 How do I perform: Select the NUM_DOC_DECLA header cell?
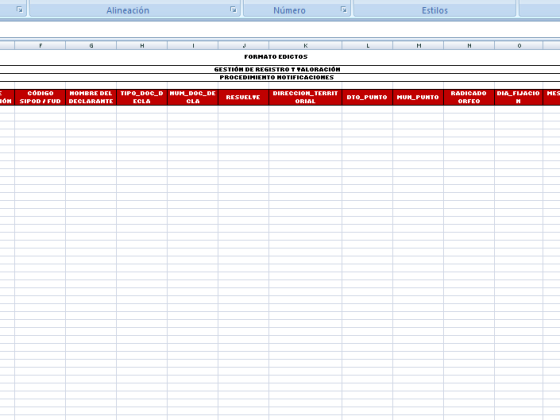(x=193, y=97)
